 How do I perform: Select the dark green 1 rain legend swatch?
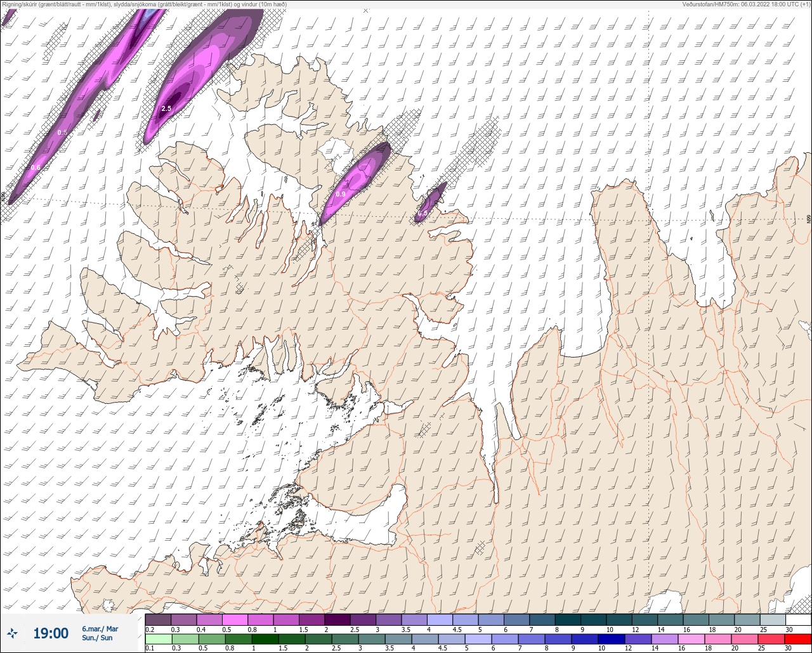point(264,638)
